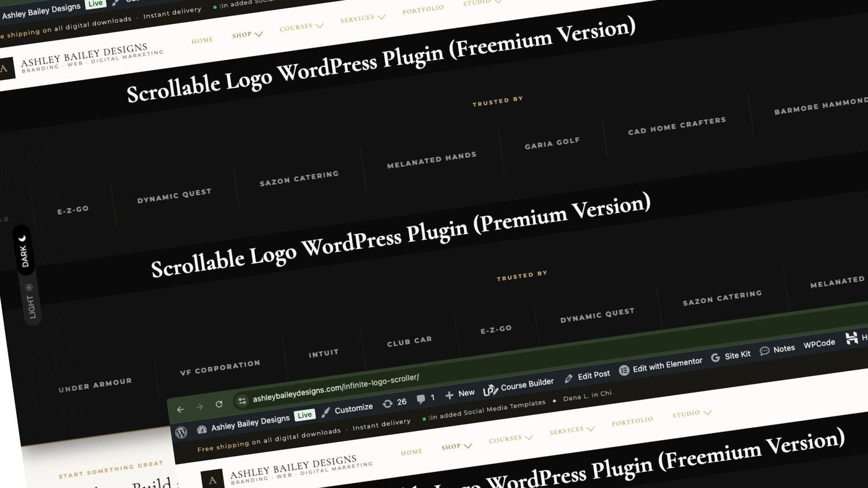Click the ashleybaileydesigns.com/infinite-logo-scroller/ address field
This screenshot has width=868, height=488.
click(336, 387)
